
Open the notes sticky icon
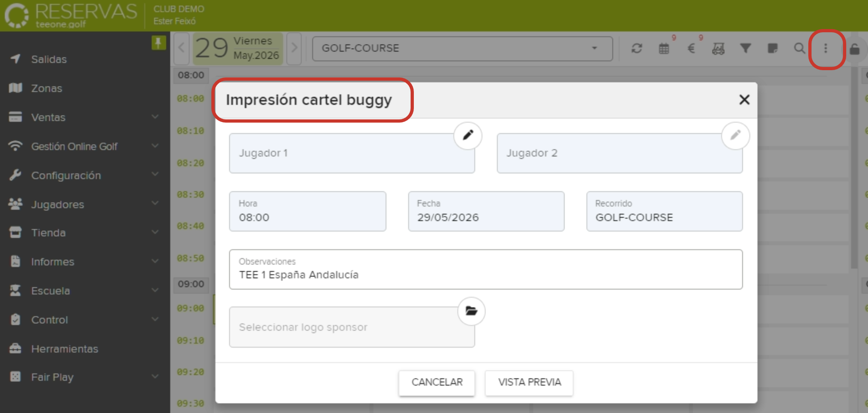(x=772, y=48)
